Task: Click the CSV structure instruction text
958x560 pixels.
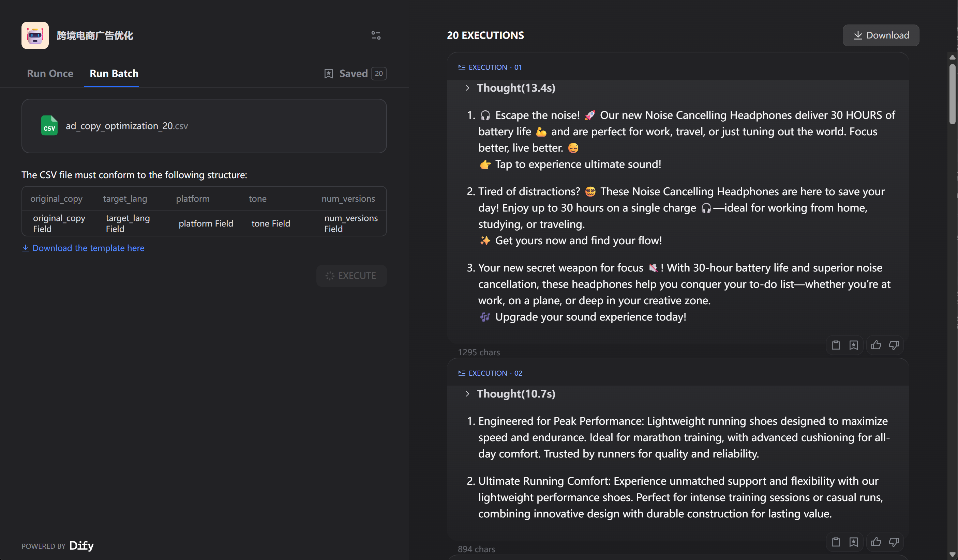Action: pos(134,175)
